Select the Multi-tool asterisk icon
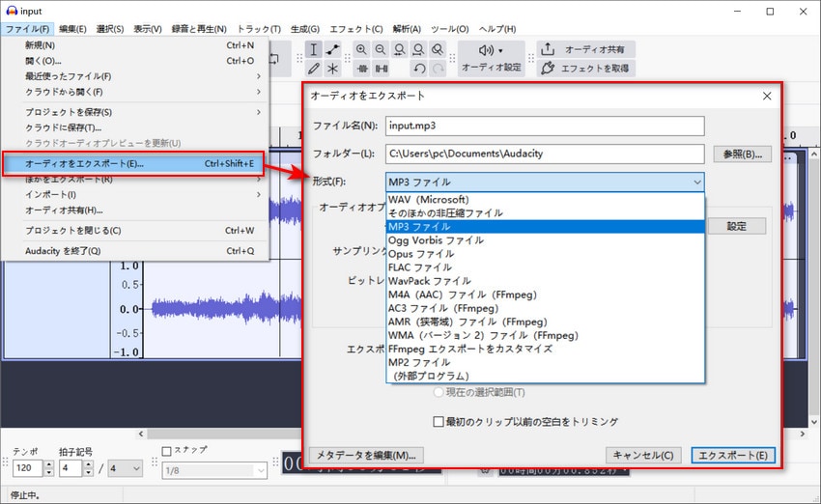Image resolution: width=821 pixels, height=504 pixels. coord(332,68)
